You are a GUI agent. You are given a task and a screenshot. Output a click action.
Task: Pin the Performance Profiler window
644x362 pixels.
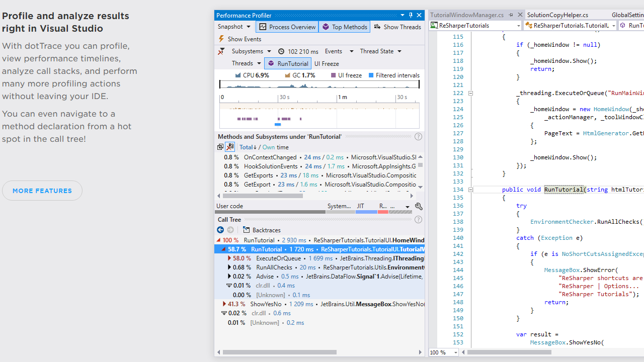coord(411,16)
